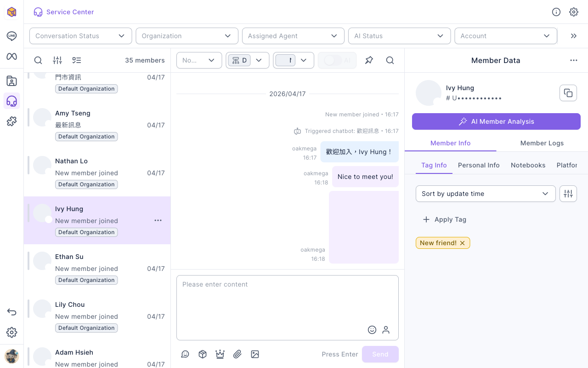Click the back arrow icon in sidebar
588x368 pixels.
point(11,312)
